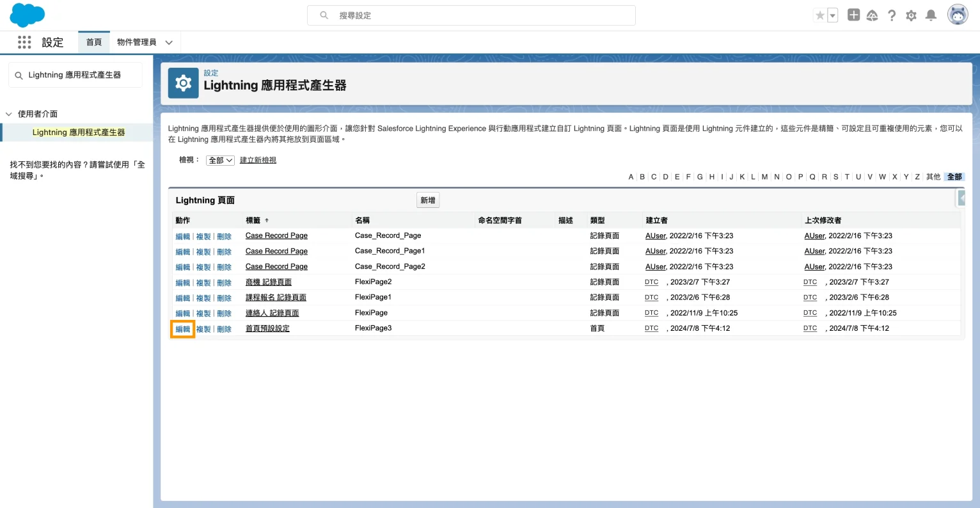The height and width of the screenshot is (508, 980).
Task: Switch to the 首頁 tab
Action: 94,42
